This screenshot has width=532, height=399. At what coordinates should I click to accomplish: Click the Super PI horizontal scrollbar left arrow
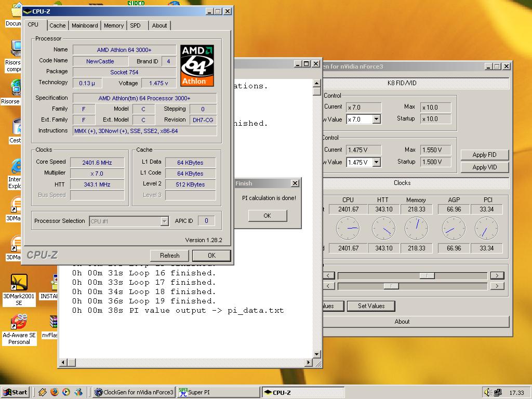pyautogui.click(x=63, y=363)
